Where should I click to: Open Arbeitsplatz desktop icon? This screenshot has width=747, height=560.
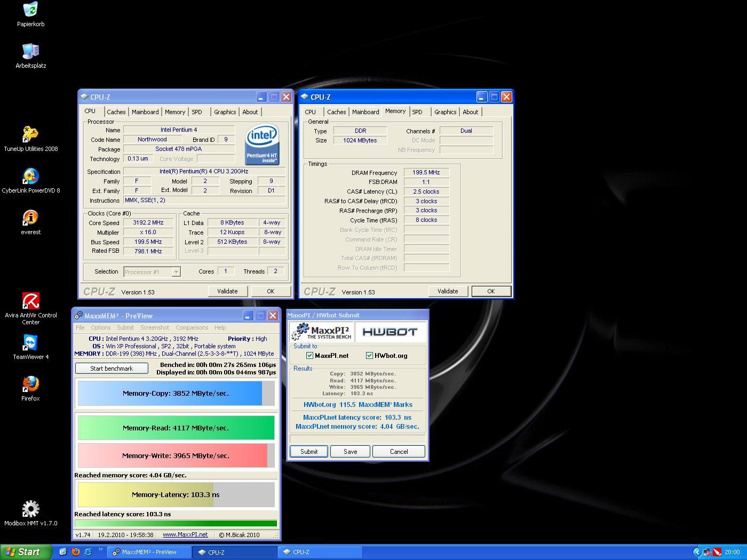point(30,51)
